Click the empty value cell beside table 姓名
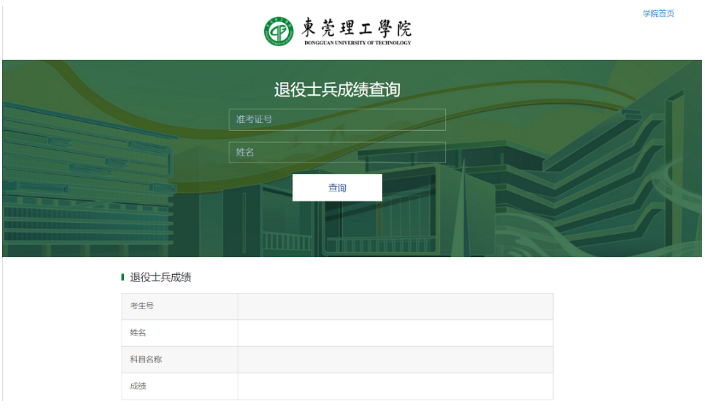Image resolution: width=705 pixels, height=412 pixels. [x=395, y=333]
